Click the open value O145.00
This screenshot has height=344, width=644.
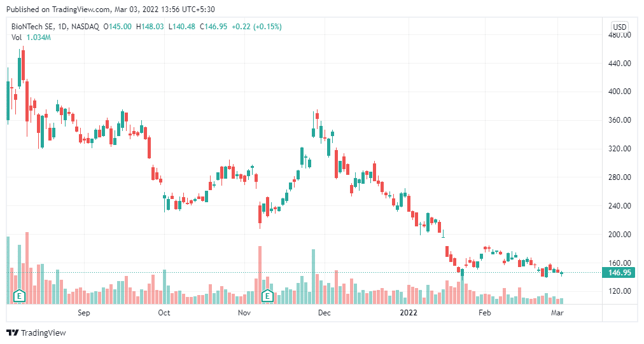pyautogui.click(x=118, y=27)
